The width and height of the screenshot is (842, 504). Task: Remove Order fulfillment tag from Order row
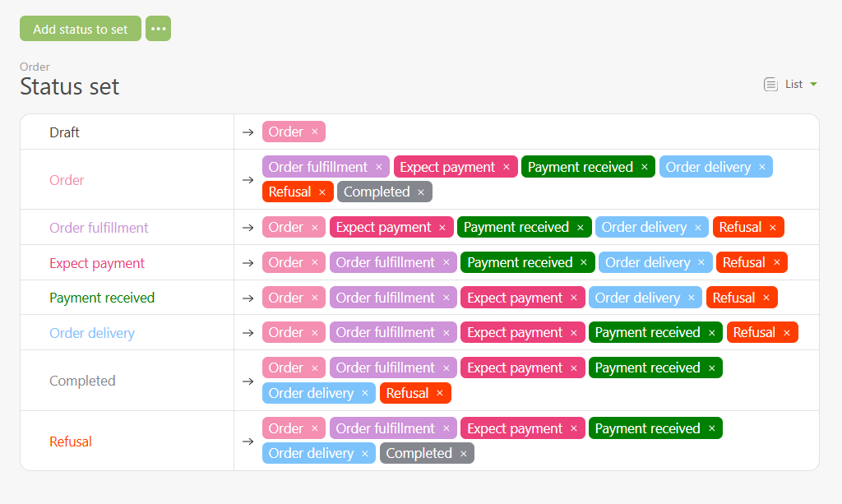pos(379,167)
